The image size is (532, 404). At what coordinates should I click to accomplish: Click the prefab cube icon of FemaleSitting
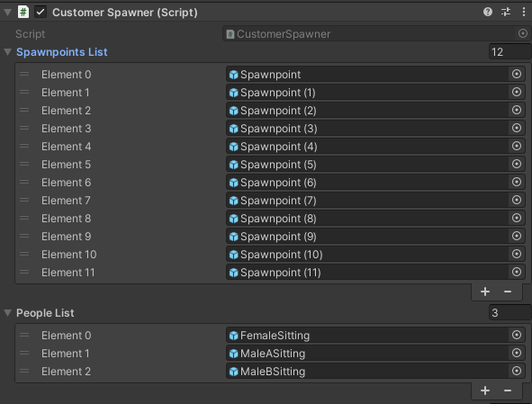tap(233, 336)
